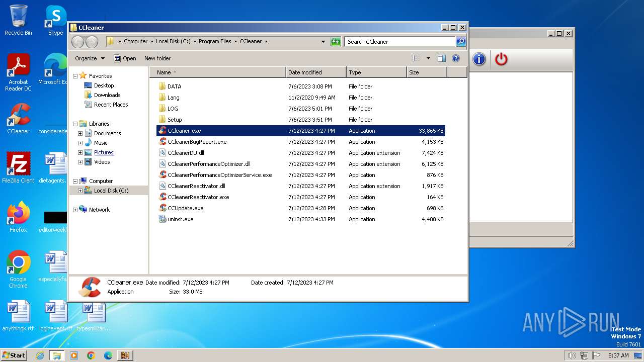The height and width of the screenshot is (362, 644).
Task: Open the CCleaner desktop shortcut
Action: [18, 119]
